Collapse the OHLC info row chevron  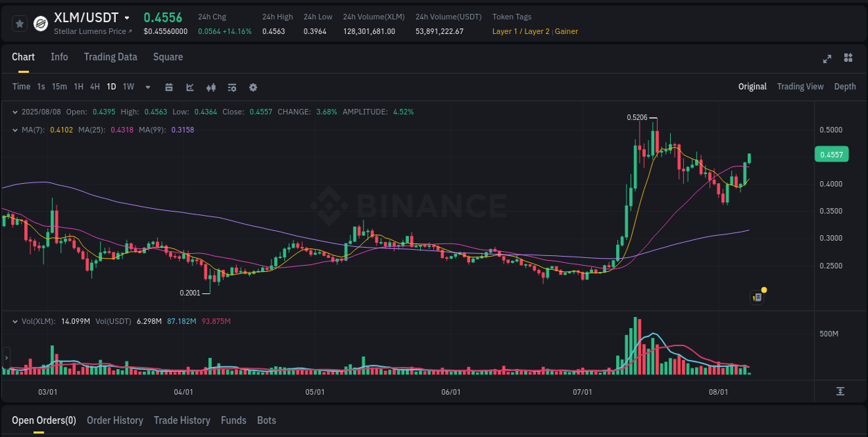pos(15,111)
